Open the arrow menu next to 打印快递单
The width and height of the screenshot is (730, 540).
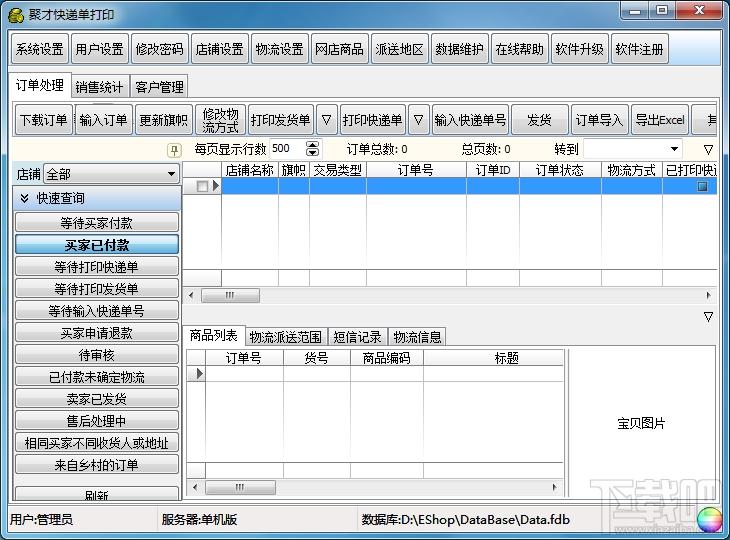point(419,120)
